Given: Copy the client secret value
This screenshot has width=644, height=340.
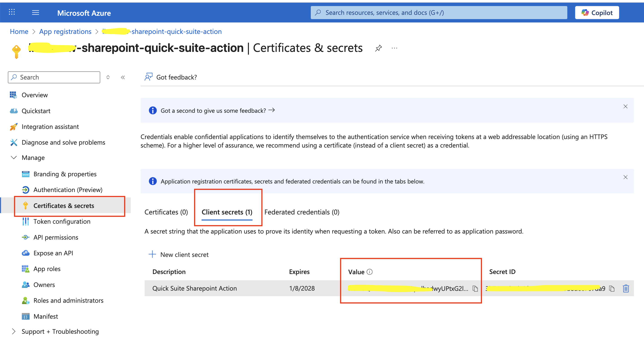Looking at the screenshot, I should pyautogui.click(x=475, y=288).
